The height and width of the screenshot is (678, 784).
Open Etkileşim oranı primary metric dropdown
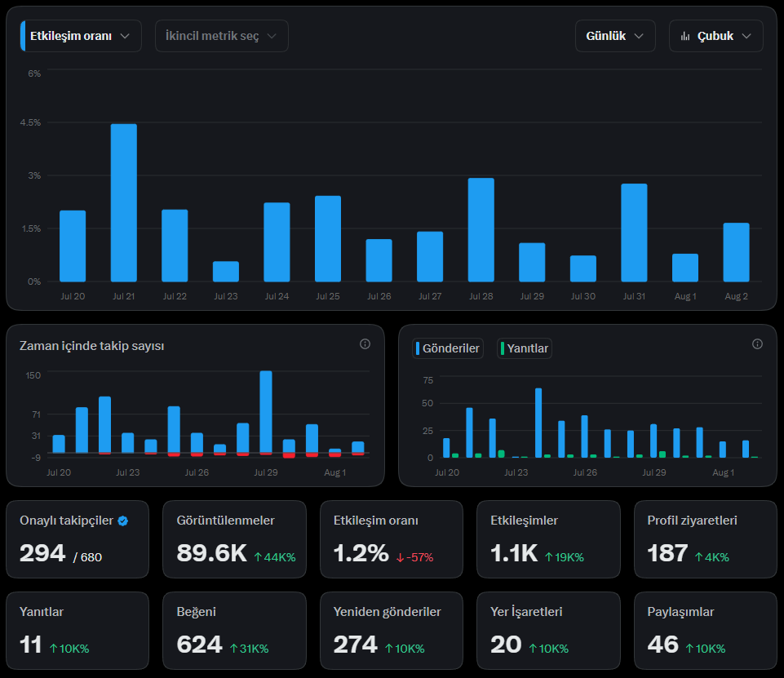[x=81, y=36]
